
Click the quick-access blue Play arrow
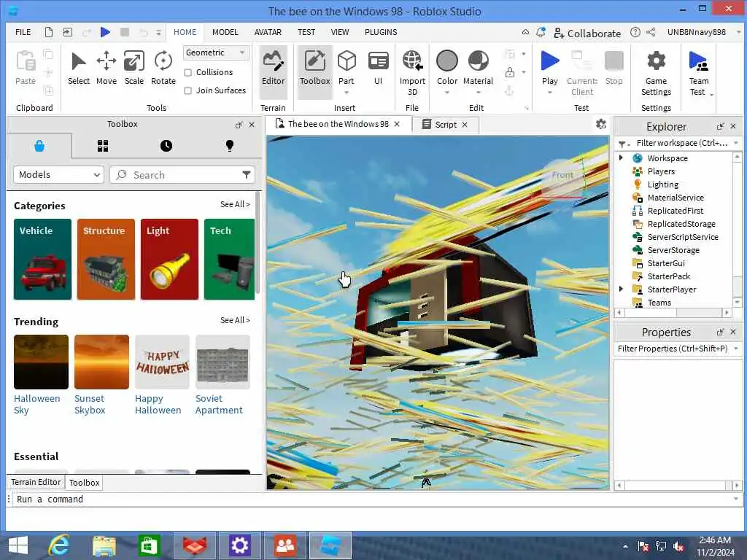[x=105, y=32]
